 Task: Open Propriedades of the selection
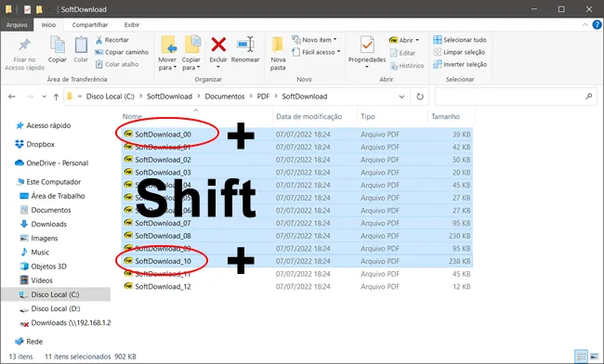[x=367, y=52]
